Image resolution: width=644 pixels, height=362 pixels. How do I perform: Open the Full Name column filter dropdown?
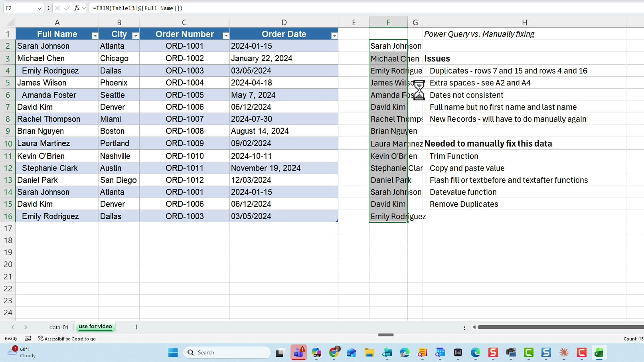(x=95, y=36)
